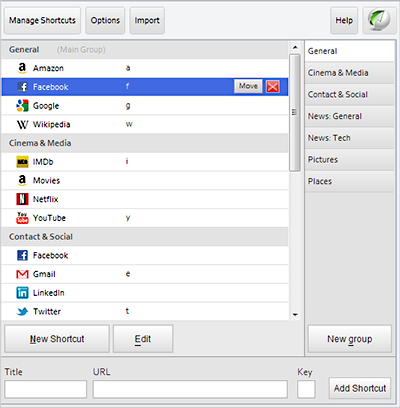Click the key letter 'y' for YouTube
The width and height of the screenshot is (400, 408).
[x=128, y=218]
